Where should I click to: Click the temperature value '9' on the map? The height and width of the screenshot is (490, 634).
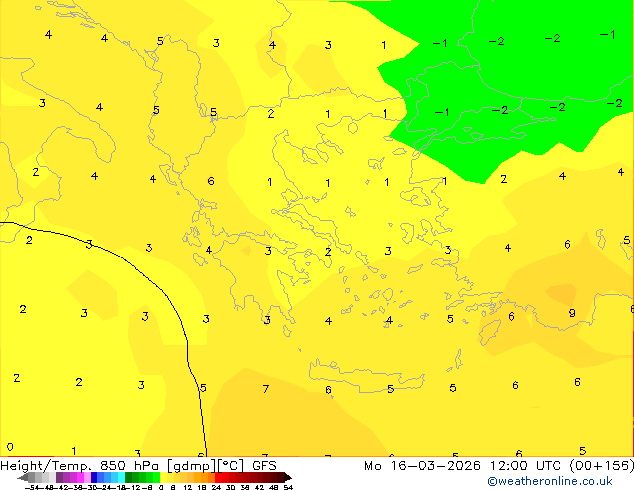tap(572, 313)
